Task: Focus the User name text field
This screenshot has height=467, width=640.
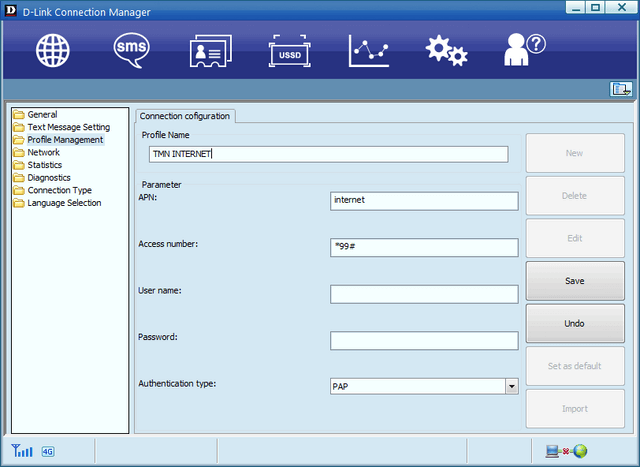Action: 424,294
